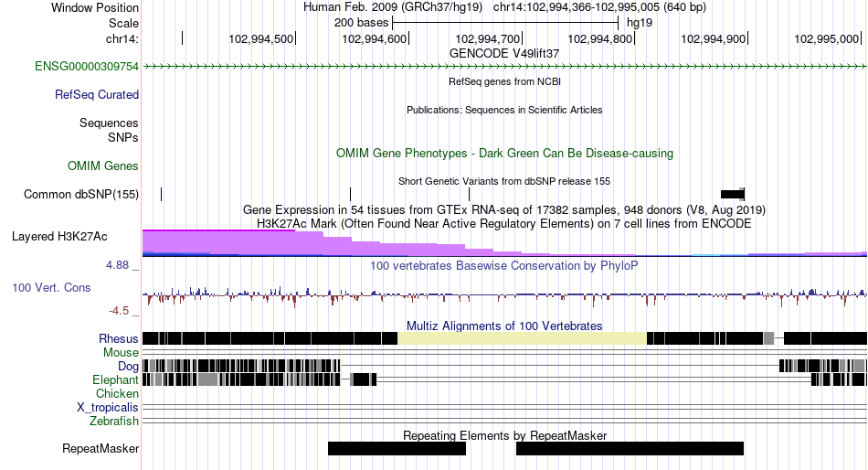Click the right RepeatMasker element block
The image size is (868, 470).
(x=630, y=448)
